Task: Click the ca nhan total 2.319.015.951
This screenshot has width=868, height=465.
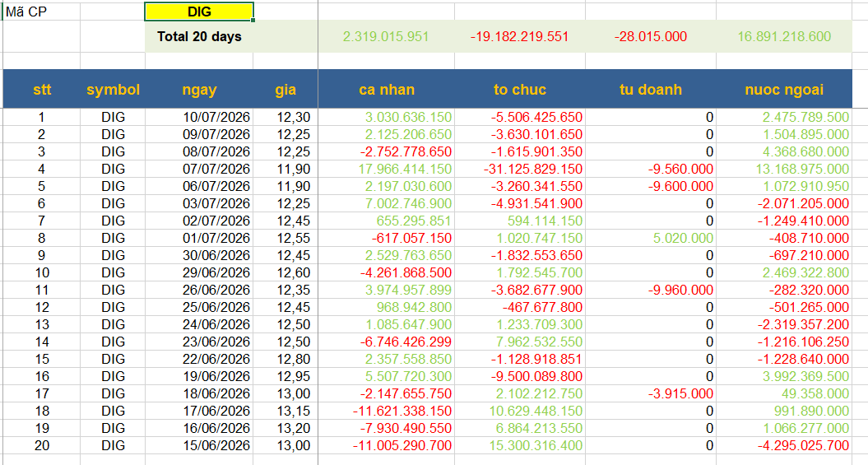Action: click(386, 36)
